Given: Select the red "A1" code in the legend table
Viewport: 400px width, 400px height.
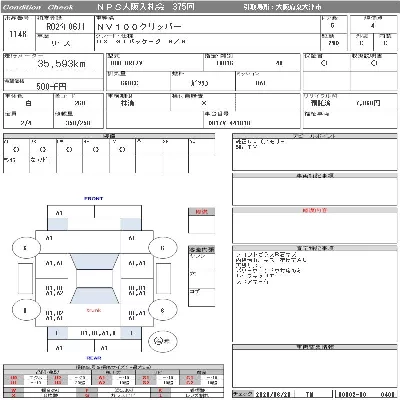Looking at the screenshot, I should (x=101, y=378).
